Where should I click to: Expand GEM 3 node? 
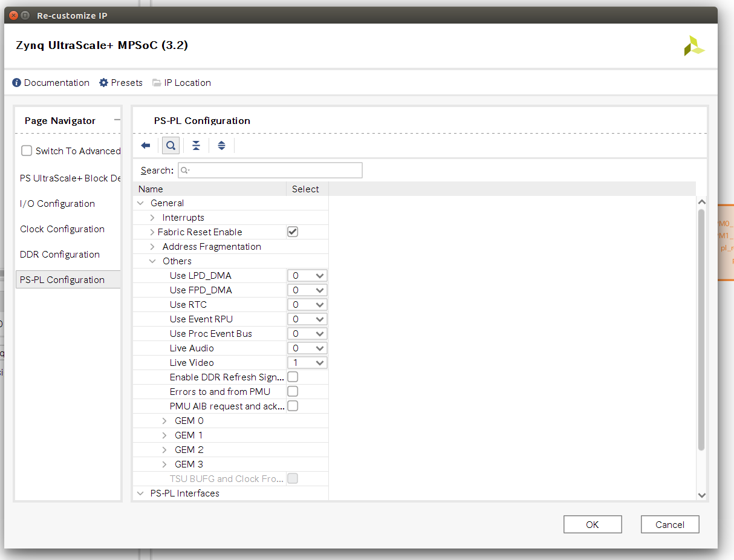tap(164, 464)
